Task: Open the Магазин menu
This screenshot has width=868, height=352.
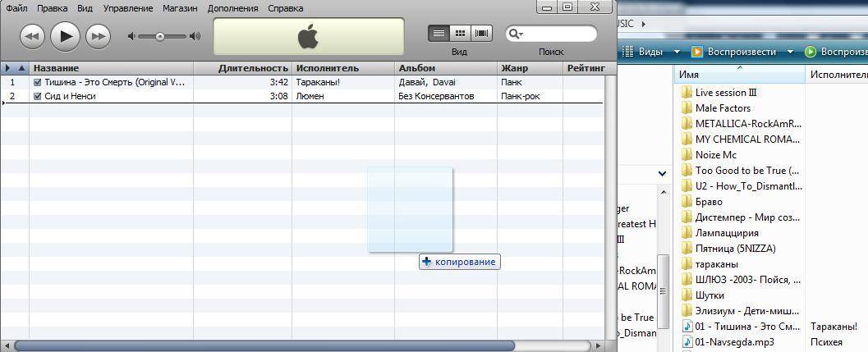Action: tap(180, 8)
